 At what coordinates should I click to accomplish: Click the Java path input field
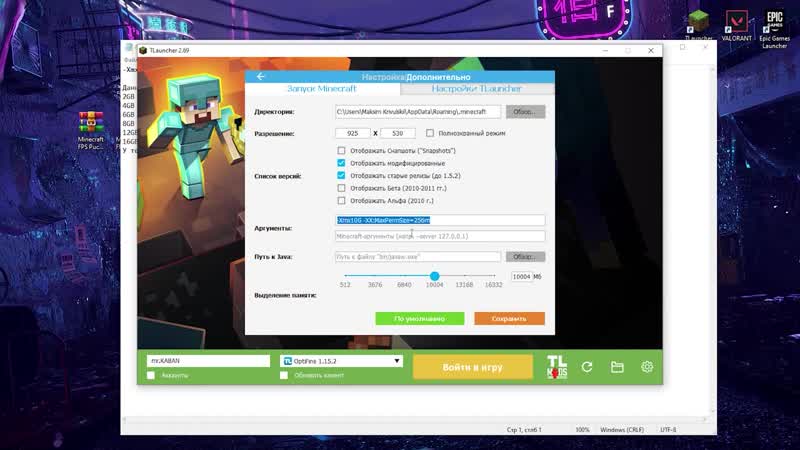point(418,257)
